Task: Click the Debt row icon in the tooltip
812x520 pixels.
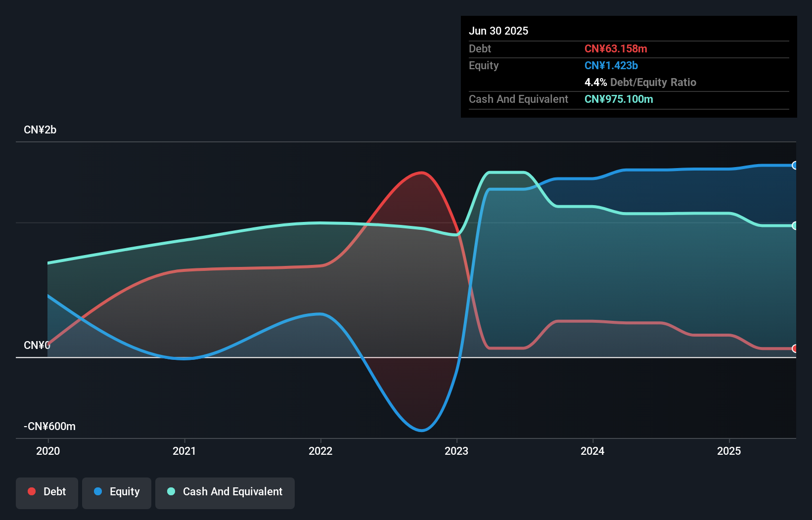Action: (x=479, y=49)
